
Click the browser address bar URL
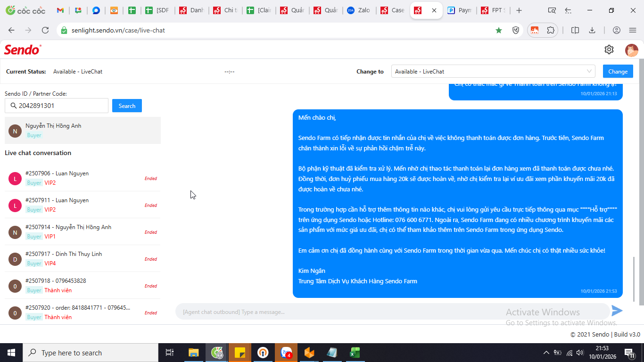(x=118, y=30)
